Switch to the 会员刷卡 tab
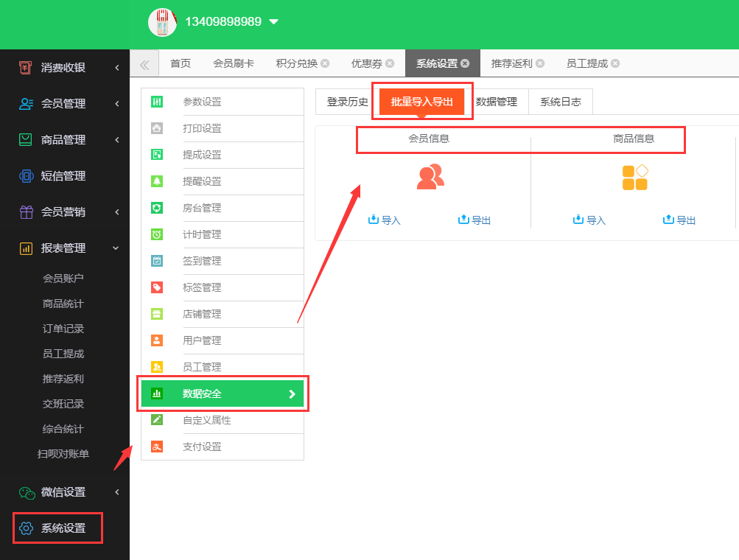 coord(234,63)
